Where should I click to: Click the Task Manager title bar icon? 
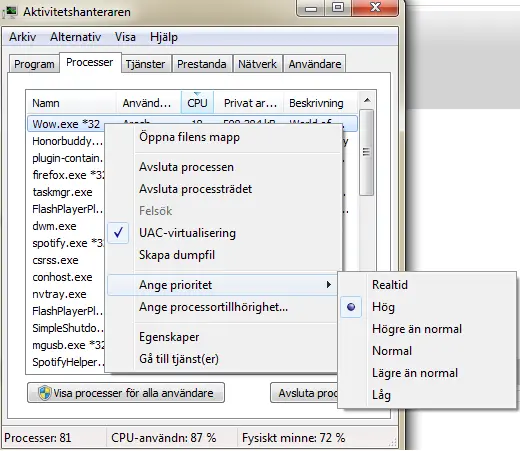point(10,12)
